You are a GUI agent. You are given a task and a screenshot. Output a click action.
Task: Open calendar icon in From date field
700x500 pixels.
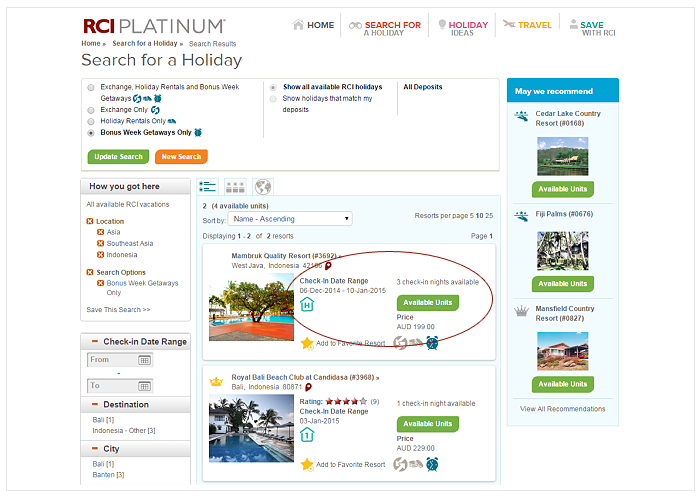tap(144, 360)
